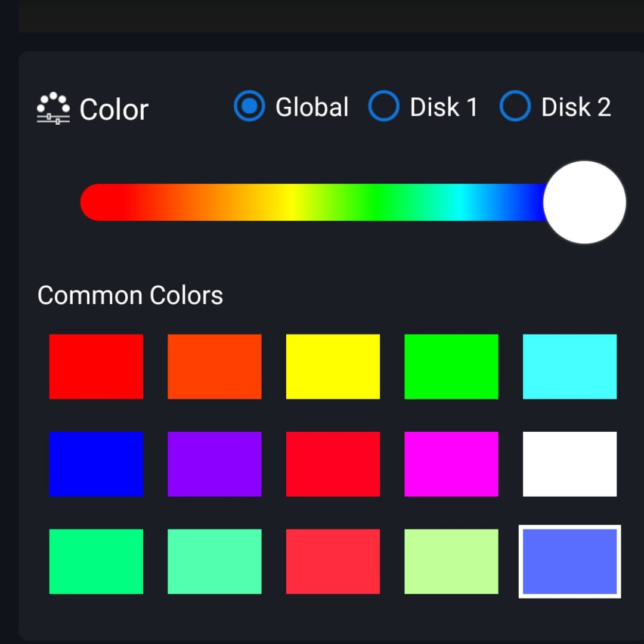Select the Global radio button

249,107
